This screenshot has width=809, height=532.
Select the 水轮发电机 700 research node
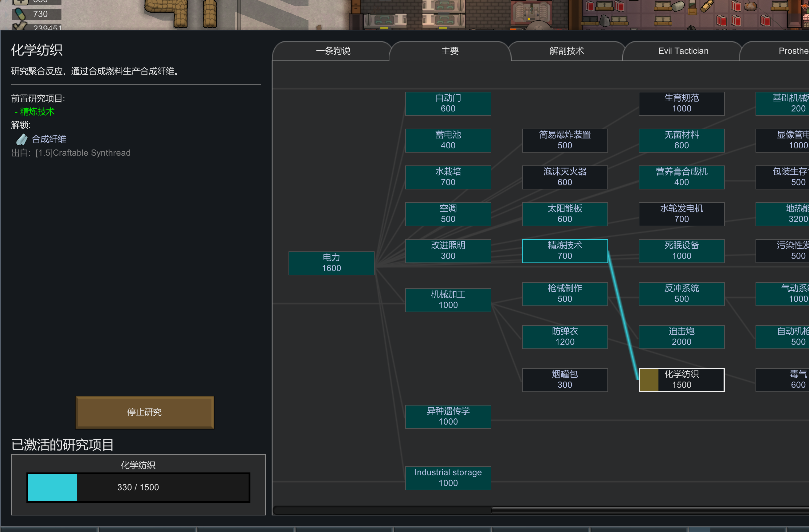[x=681, y=214]
